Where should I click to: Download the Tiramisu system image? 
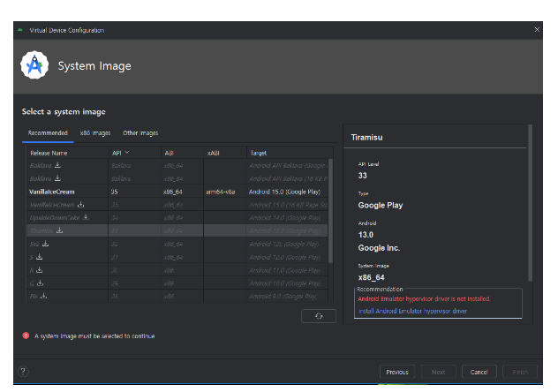59,230
